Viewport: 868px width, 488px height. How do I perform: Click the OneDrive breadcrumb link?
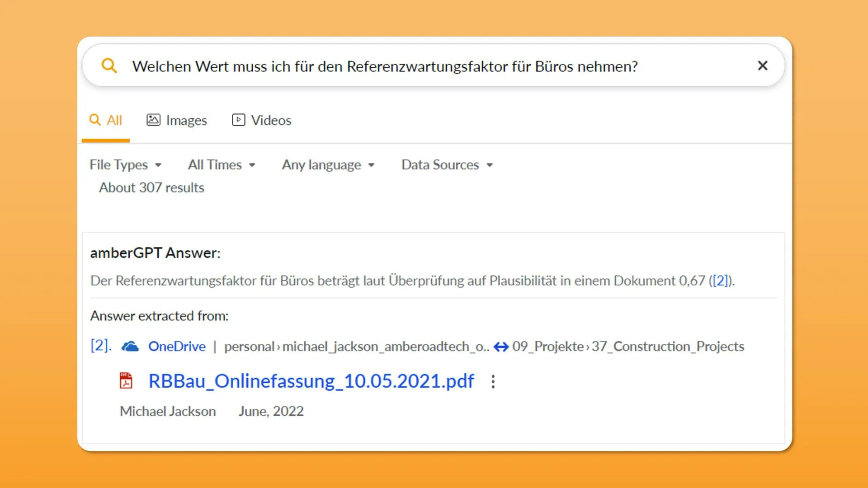click(x=177, y=346)
